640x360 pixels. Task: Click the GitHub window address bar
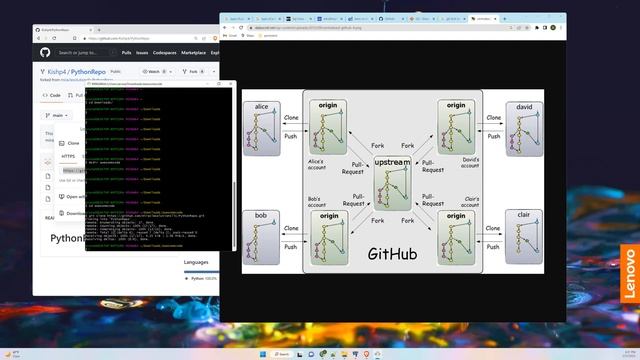click(x=139, y=38)
